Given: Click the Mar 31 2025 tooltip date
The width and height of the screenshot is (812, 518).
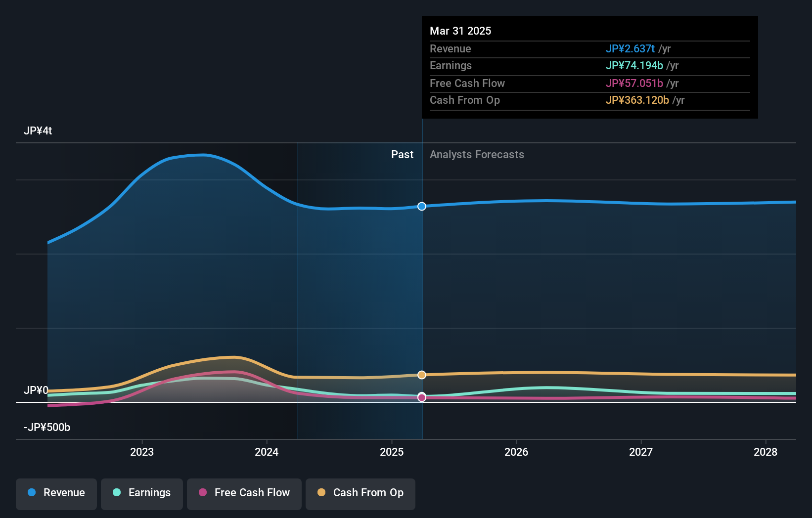Looking at the screenshot, I should point(460,31).
